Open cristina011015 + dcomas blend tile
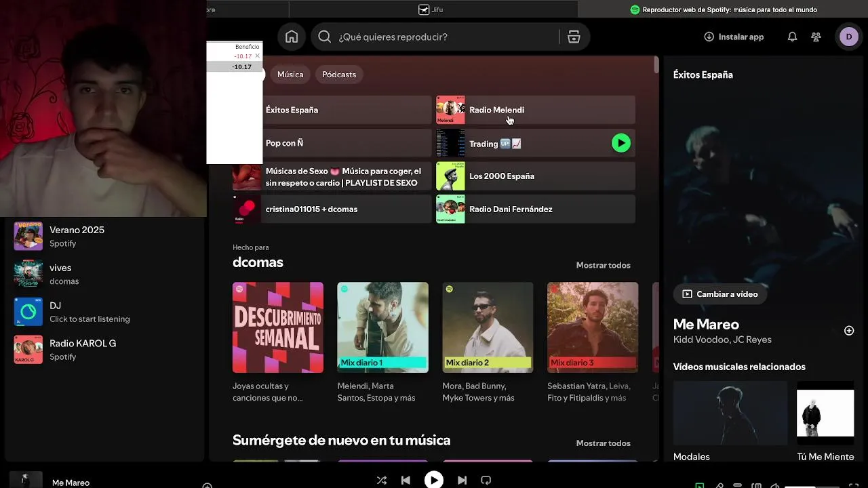Image resolution: width=868 pixels, height=488 pixels. pyautogui.click(x=332, y=209)
